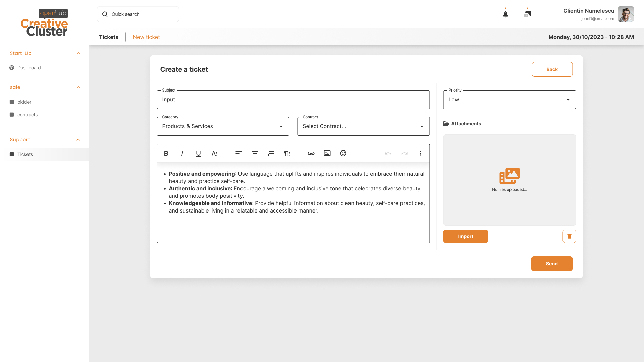This screenshot has height=362, width=644.
Task: Insert an image in editor
Action: [327, 153]
